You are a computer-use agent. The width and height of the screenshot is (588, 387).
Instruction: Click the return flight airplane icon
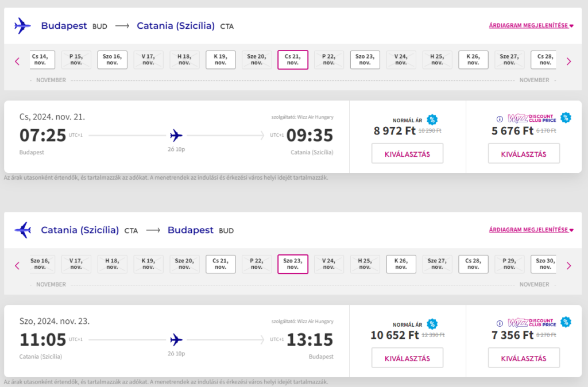tap(22, 230)
